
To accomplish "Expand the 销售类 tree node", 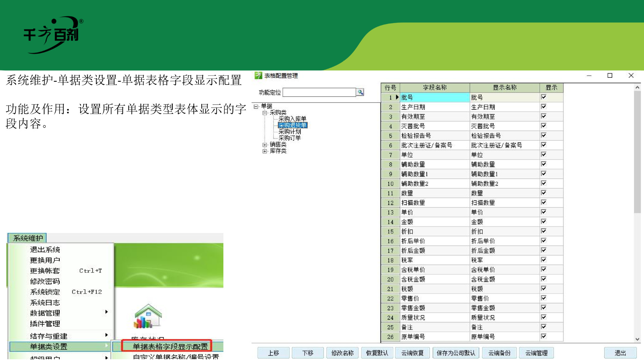I will (265, 145).
